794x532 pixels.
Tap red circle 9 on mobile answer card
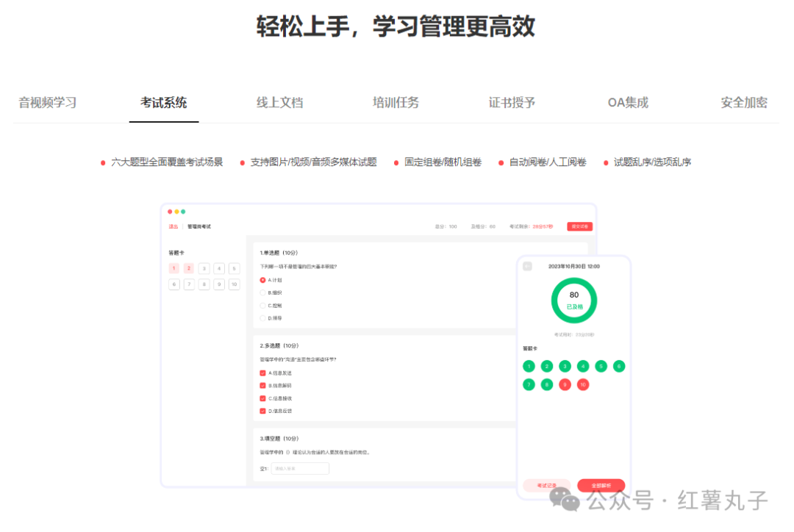pyautogui.click(x=565, y=385)
